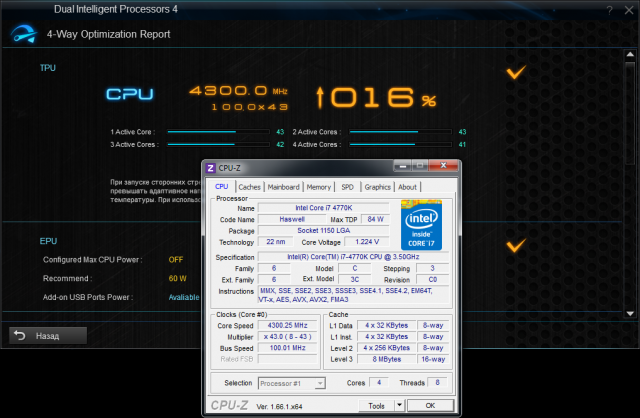Close the Dual Intelligent Processors 4 window

click(x=629, y=10)
